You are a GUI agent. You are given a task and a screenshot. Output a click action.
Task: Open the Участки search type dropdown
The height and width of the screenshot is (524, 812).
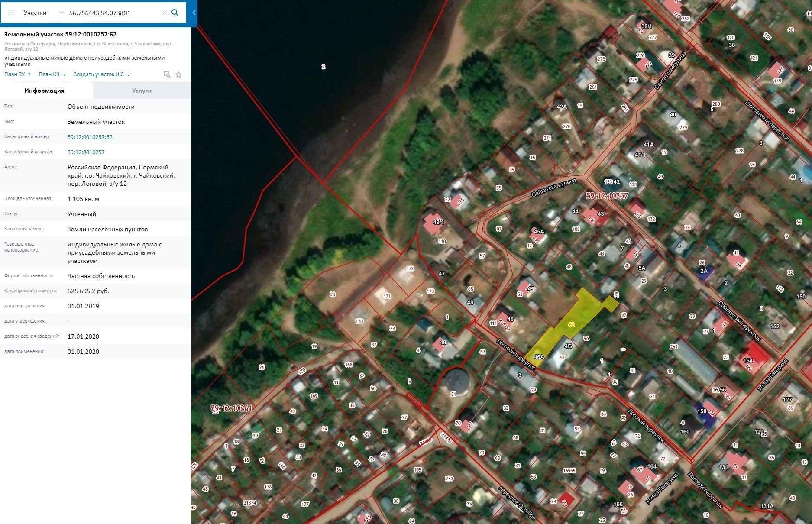[x=43, y=13]
